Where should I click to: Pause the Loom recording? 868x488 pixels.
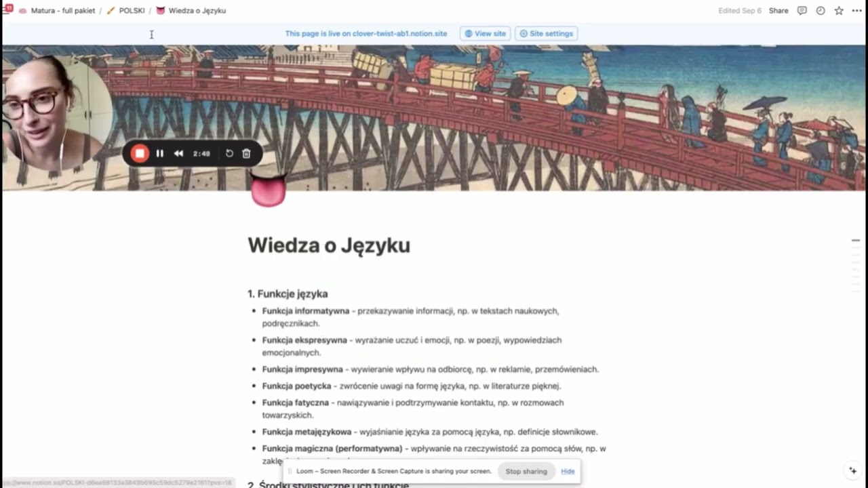tap(159, 153)
